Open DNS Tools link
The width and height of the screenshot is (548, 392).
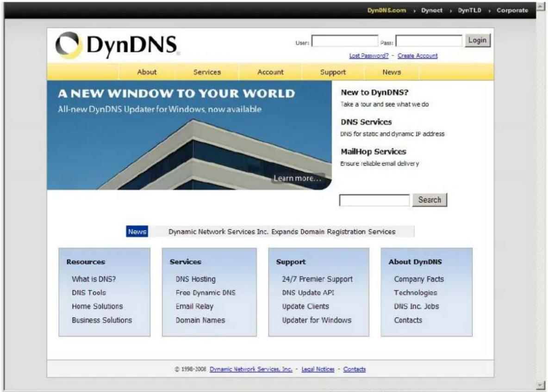click(89, 293)
